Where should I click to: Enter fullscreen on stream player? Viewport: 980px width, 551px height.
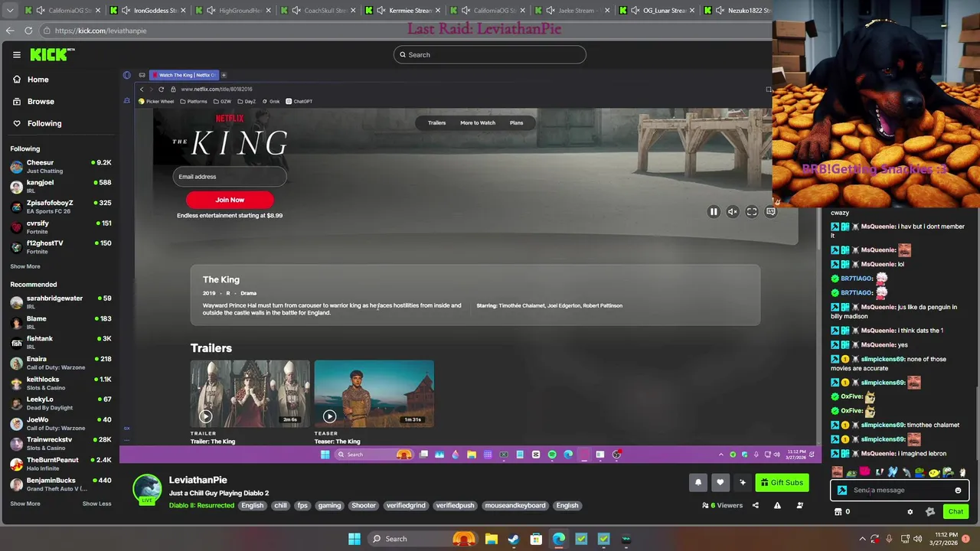click(752, 212)
